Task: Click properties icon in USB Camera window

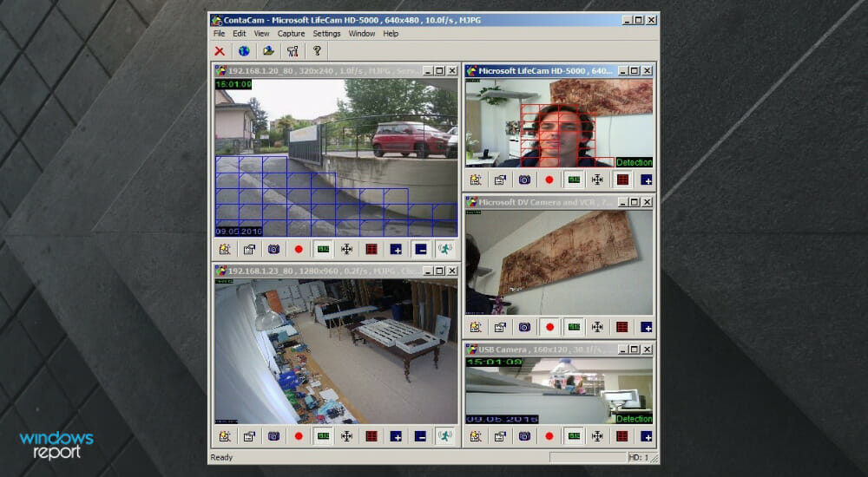Action: [500, 436]
